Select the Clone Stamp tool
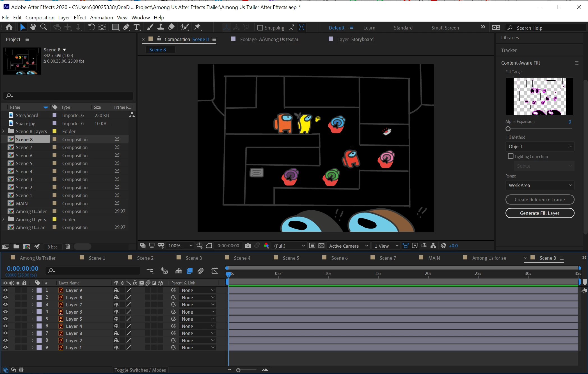588x374 pixels. click(161, 27)
